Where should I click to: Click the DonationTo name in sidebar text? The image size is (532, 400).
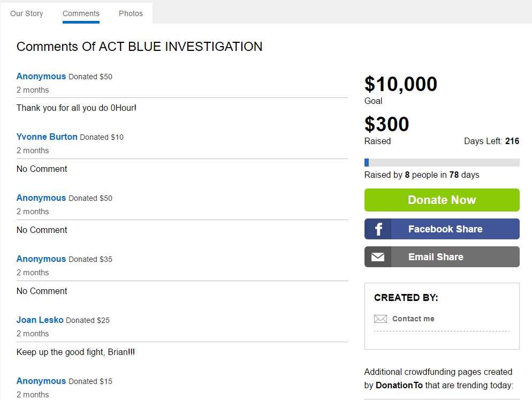399,385
